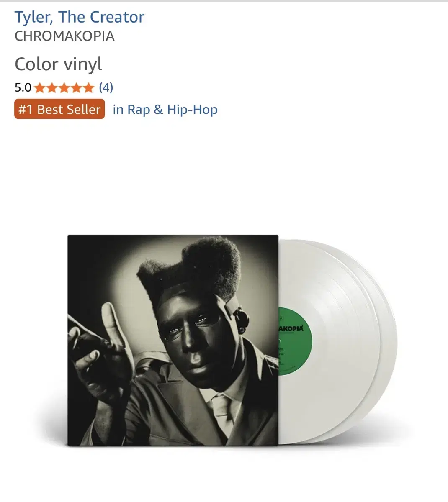This screenshot has height=502, width=448.
Task: Click the 5.0 rating number
Action: click(x=23, y=87)
